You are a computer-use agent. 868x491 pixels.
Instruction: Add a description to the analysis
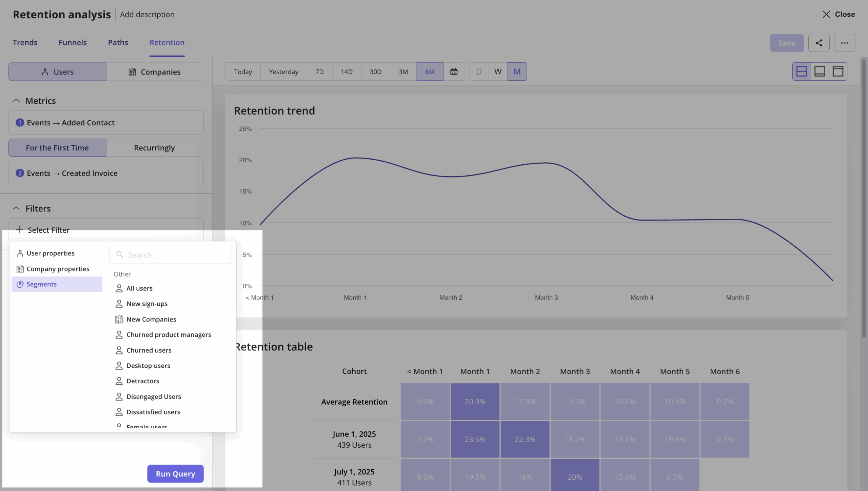pos(147,14)
